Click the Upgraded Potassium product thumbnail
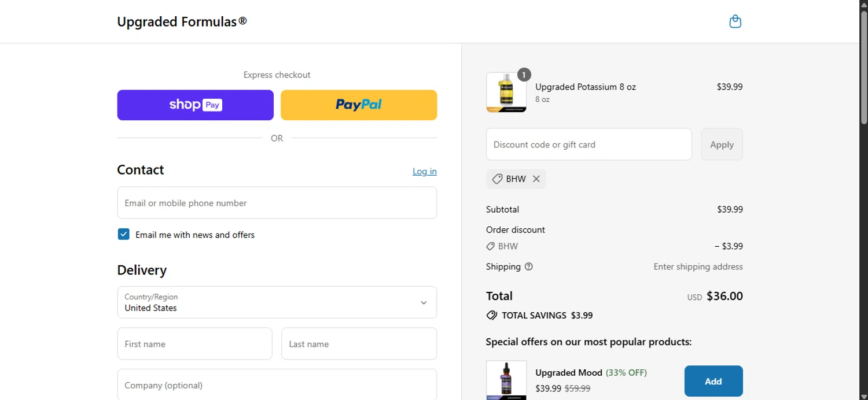This screenshot has height=400, width=868. pyautogui.click(x=506, y=92)
